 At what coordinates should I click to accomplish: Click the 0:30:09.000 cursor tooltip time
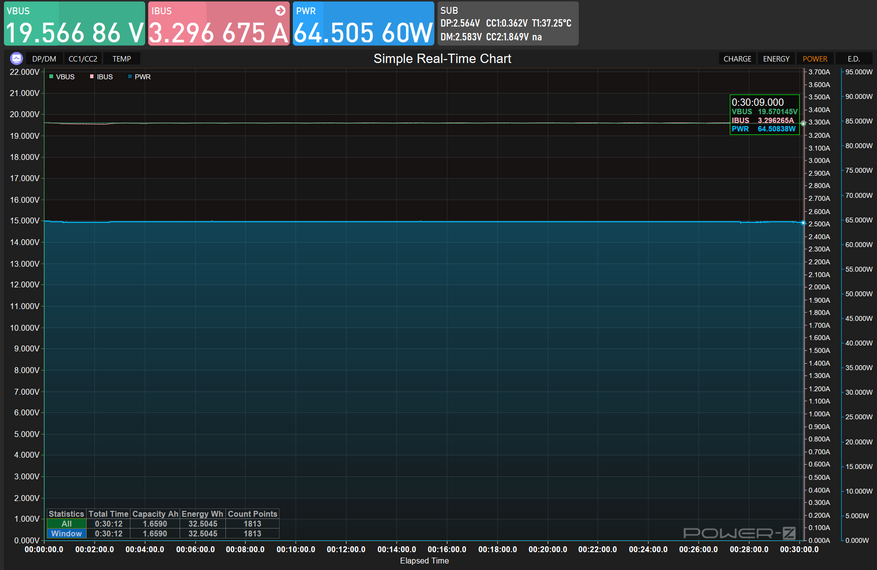pyautogui.click(x=757, y=102)
